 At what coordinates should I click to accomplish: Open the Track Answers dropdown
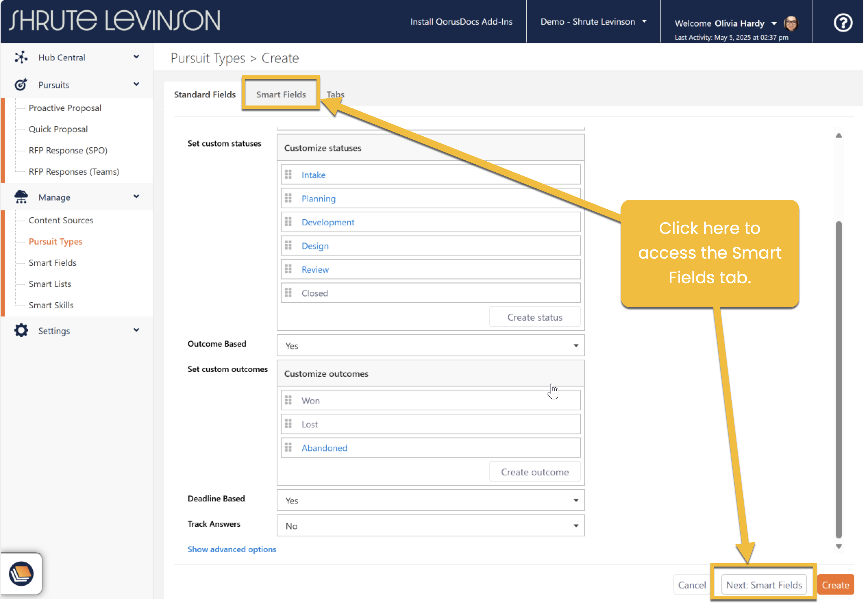tap(431, 525)
